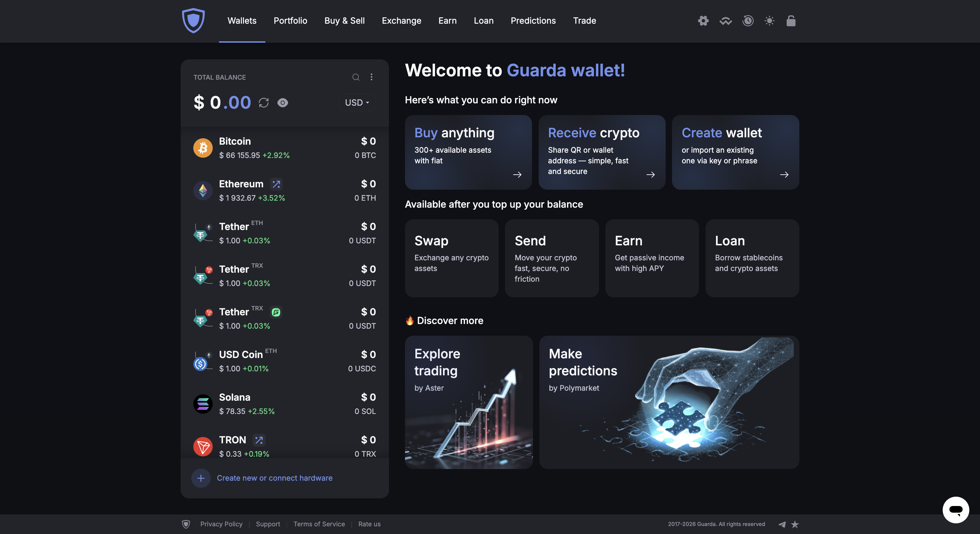Click the star icon in footer
Image resolution: width=980 pixels, height=534 pixels.
coord(795,524)
